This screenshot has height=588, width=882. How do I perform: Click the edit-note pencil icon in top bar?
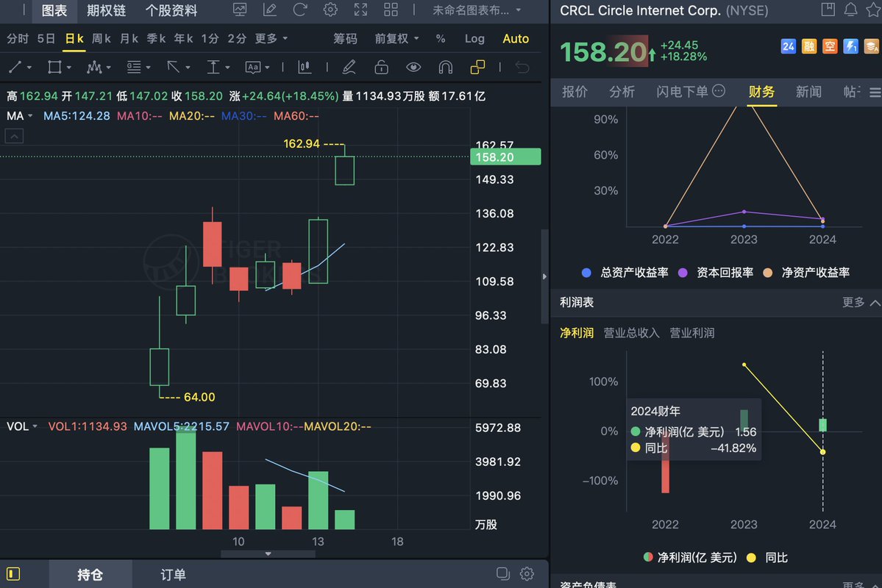[x=270, y=10]
